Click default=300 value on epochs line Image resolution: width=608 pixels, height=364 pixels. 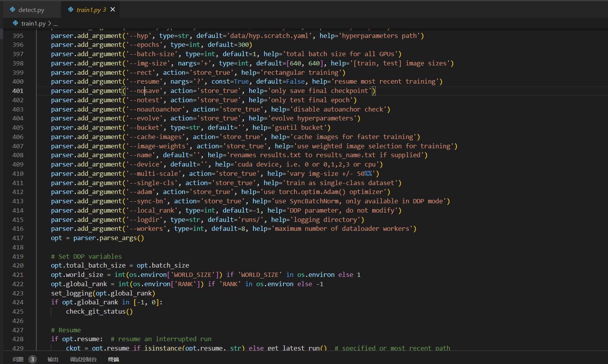pos(228,45)
